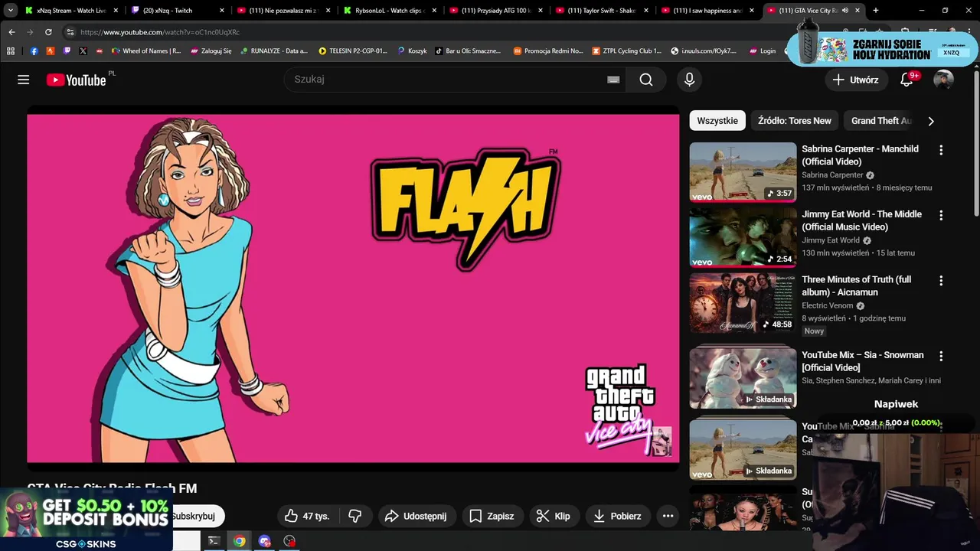Click the Flash FM video player
The image size is (980, 551).
[353, 289]
